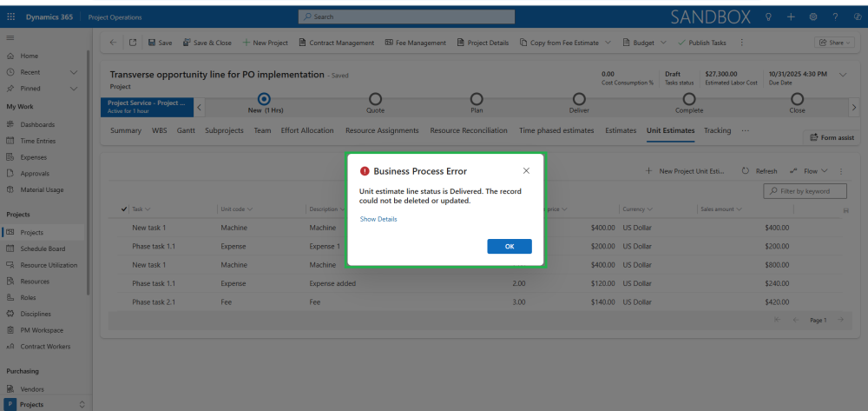The width and height of the screenshot is (868, 411).
Task: Click OK in Business Process Error
Action: [x=510, y=247]
